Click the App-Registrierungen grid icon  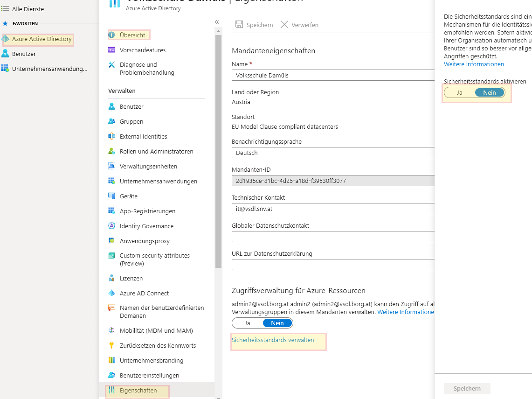click(x=112, y=211)
